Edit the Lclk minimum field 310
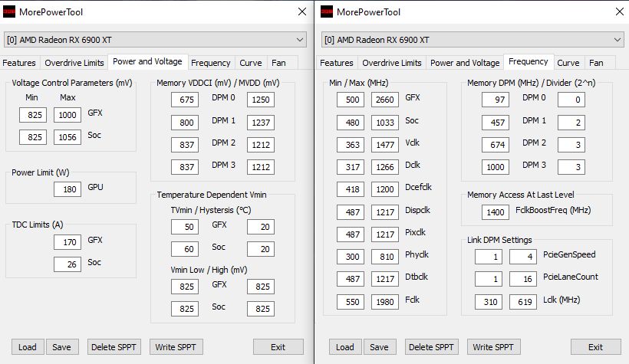 489,302
